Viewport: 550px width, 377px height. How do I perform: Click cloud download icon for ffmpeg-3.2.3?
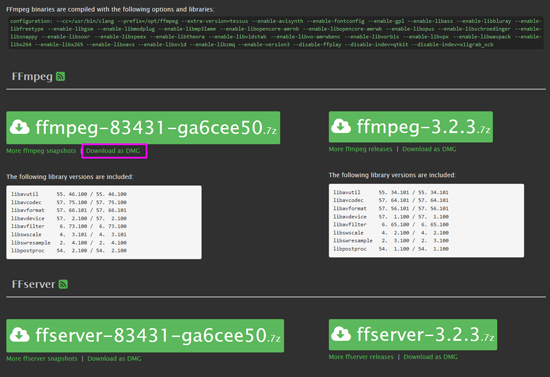click(x=341, y=126)
